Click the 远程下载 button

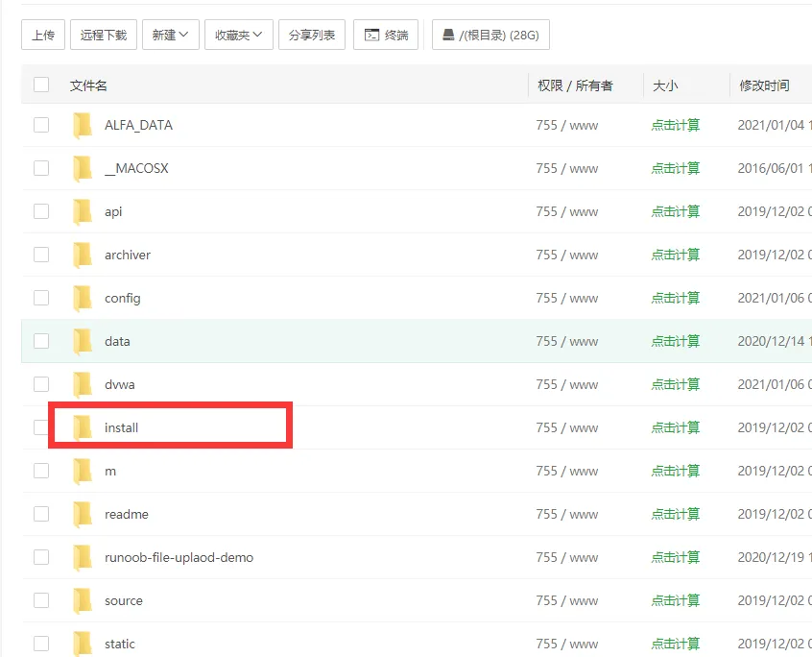pos(104,36)
